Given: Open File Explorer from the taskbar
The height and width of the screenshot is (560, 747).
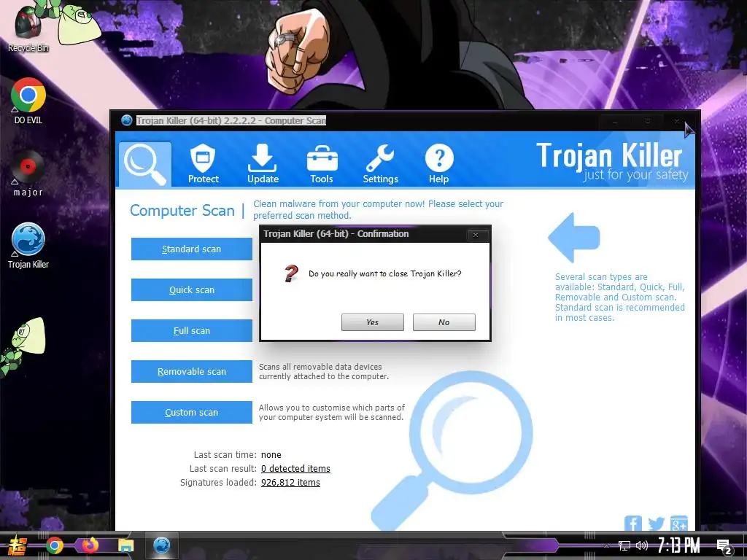Looking at the screenshot, I should point(125,545).
